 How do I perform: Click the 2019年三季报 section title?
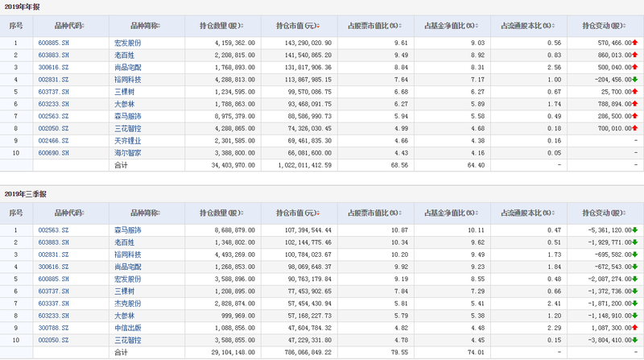[x=26, y=194]
